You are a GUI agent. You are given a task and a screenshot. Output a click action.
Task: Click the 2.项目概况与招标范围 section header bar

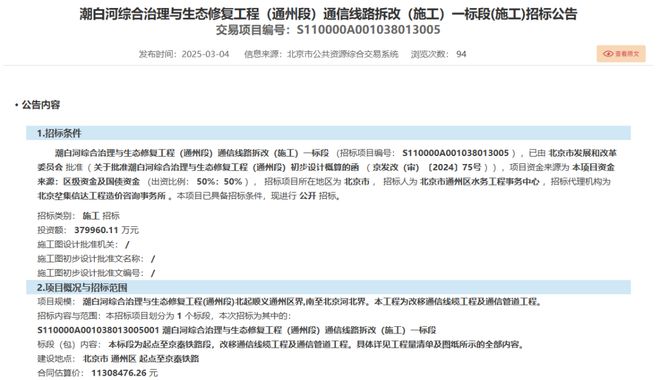click(328, 287)
